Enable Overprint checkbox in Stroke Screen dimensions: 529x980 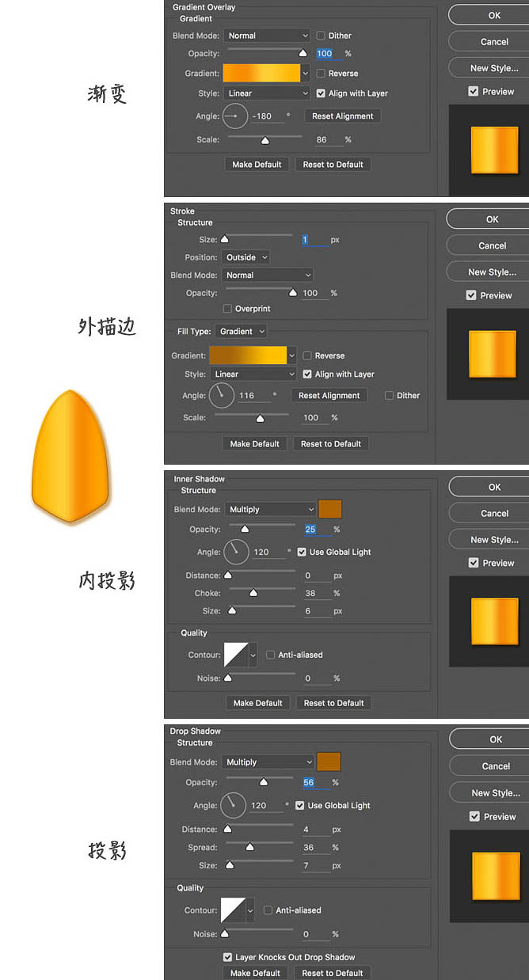(x=227, y=309)
